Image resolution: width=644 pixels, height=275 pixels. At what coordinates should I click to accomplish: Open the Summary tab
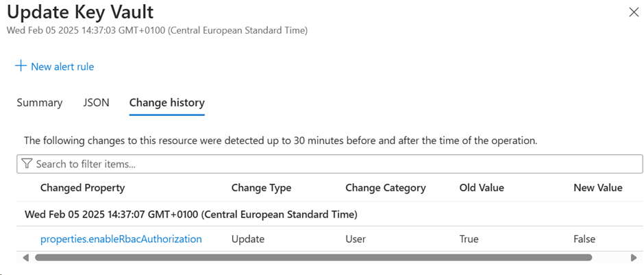tap(40, 102)
